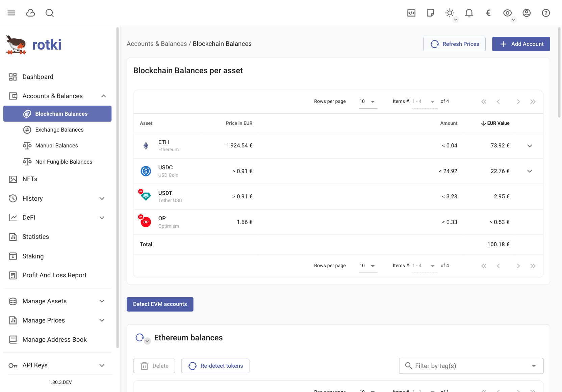Open the NFTs section
Screen dimensions: 562x392
57,179
